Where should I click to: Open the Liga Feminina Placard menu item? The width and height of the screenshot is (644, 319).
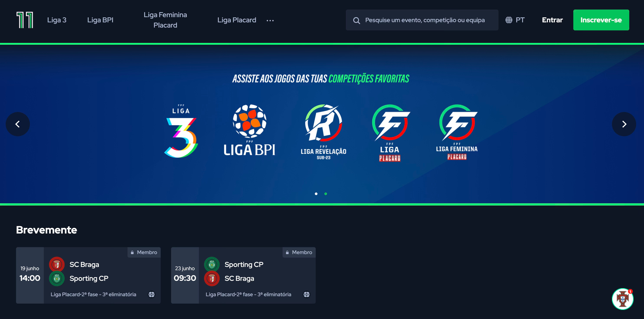point(165,20)
